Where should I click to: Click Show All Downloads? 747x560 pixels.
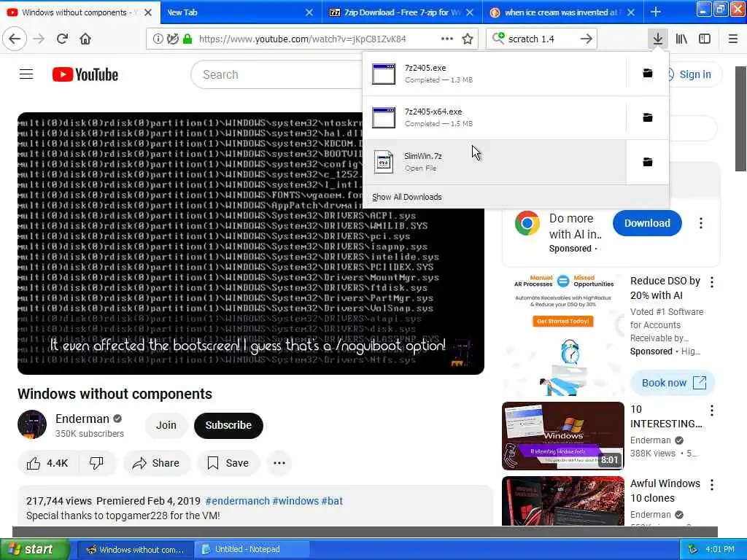407,197
